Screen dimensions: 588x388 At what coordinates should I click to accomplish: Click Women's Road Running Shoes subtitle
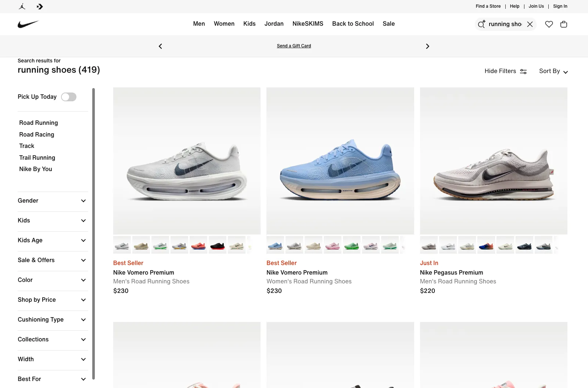309,282
